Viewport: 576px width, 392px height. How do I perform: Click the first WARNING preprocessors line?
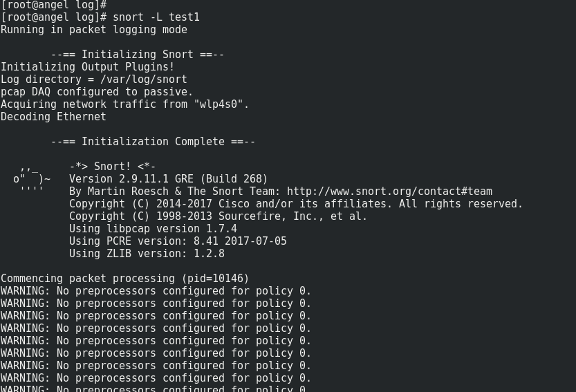coord(156,291)
